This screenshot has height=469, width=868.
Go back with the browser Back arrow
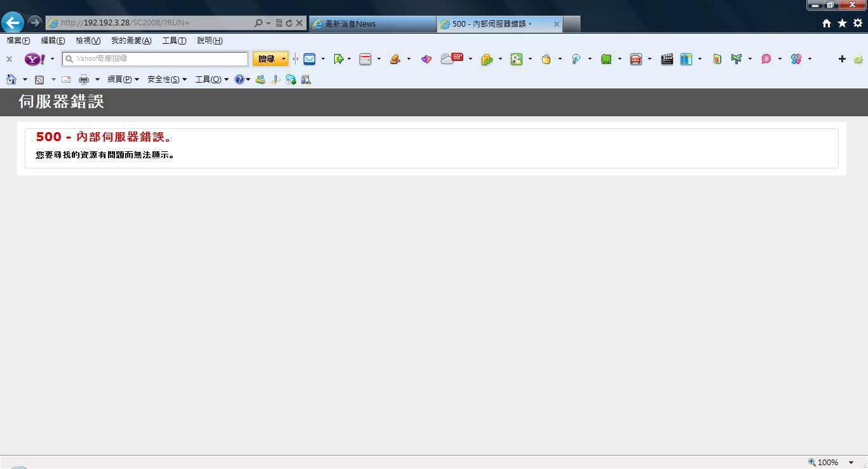tap(13, 23)
